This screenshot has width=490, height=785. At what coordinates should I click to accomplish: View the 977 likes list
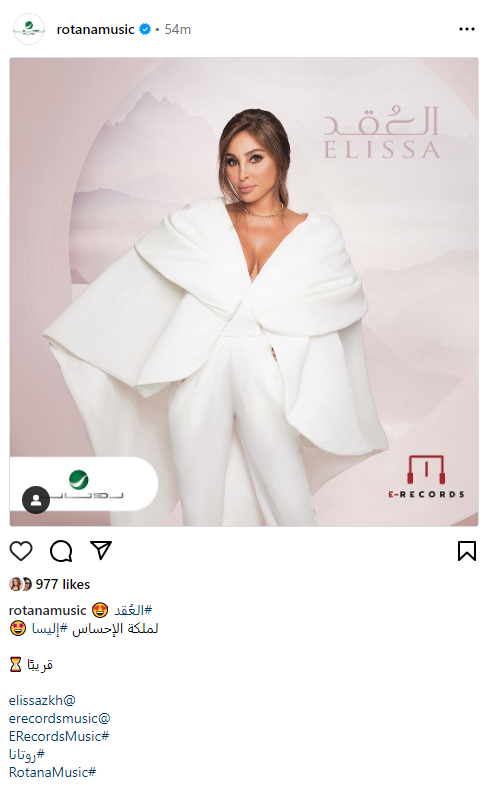point(63,584)
